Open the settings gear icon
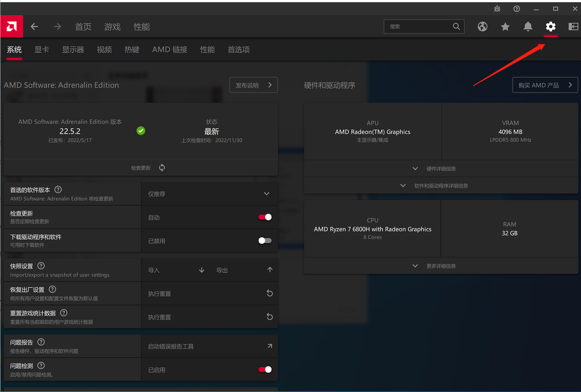 [x=551, y=27]
